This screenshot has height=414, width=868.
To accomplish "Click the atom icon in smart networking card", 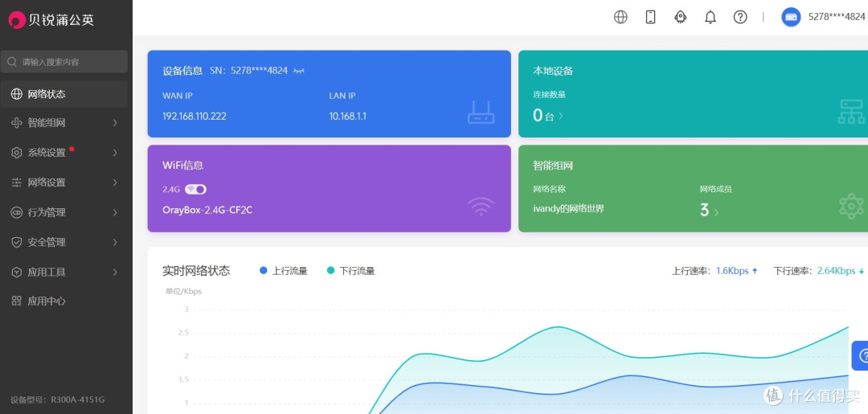I will 851,207.
